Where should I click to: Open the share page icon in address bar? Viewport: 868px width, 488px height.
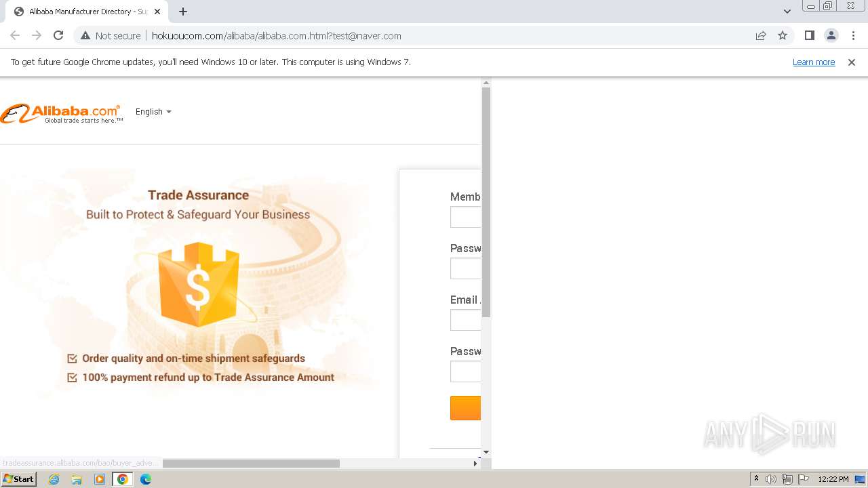click(761, 36)
